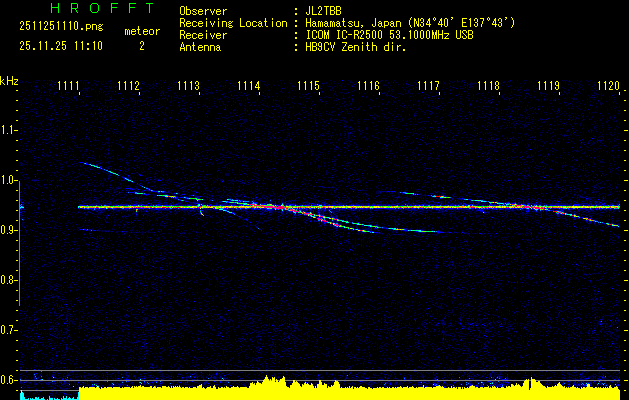Click the cyan power segment at bottom left

click(x=48, y=396)
